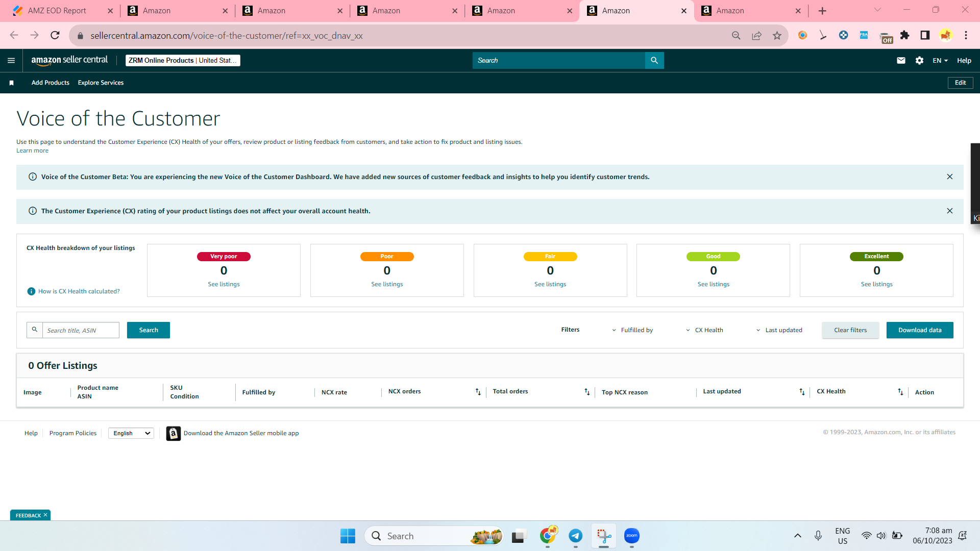Open the Snipping Tool on the taskbar
980x551 pixels.
pos(604,536)
